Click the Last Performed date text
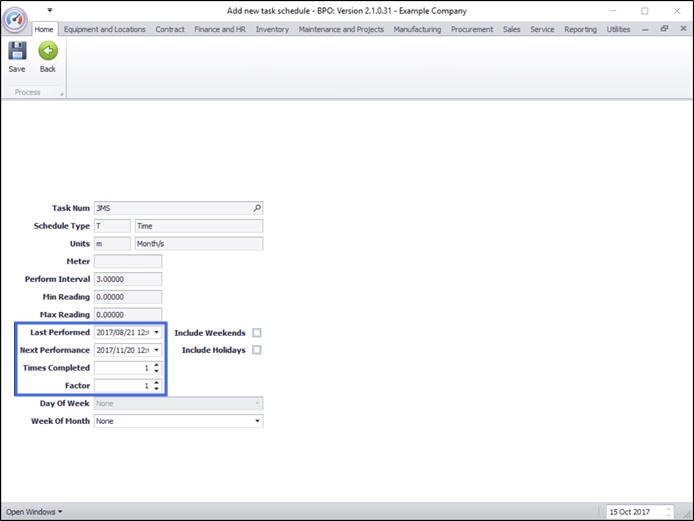The image size is (694, 521). (123, 332)
